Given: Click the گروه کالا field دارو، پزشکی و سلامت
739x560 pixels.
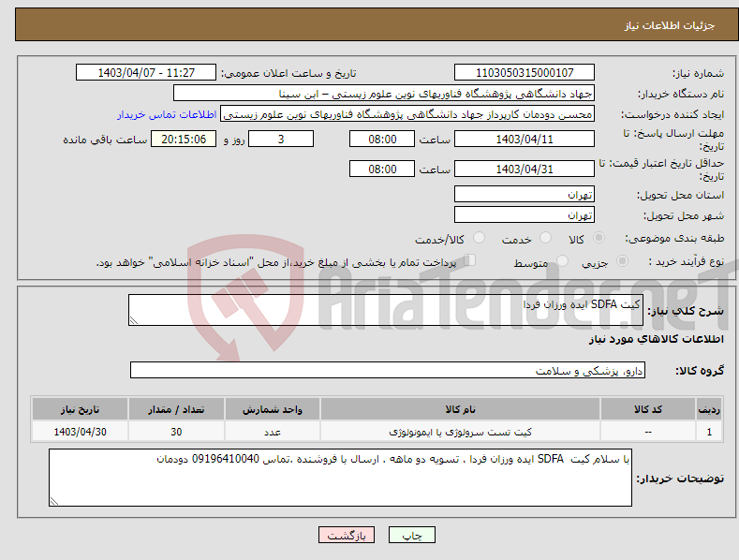Looking at the screenshot, I should pos(388,371).
